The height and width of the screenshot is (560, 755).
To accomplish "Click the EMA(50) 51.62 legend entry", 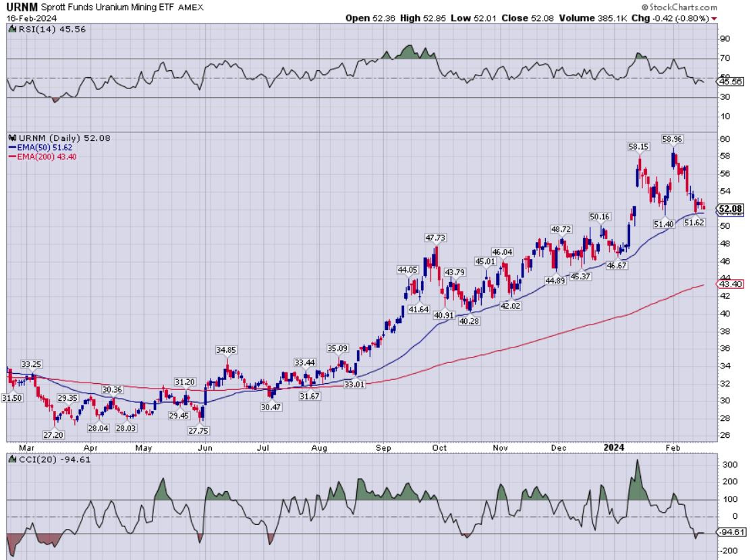I will [x=40, y=147].
